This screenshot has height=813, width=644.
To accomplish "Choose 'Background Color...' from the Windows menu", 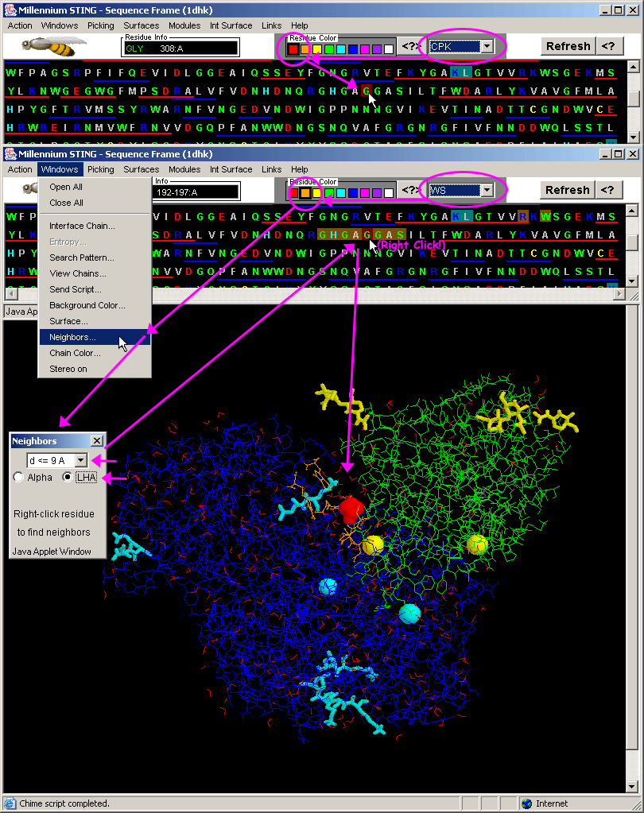I will [95, 305].
